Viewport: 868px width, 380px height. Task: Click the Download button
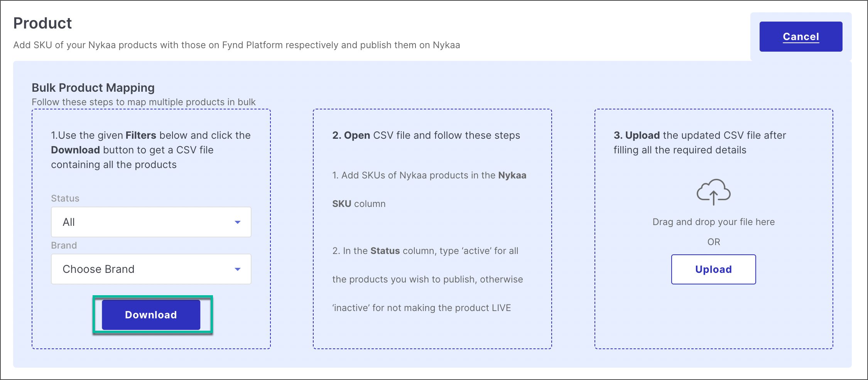151,314
